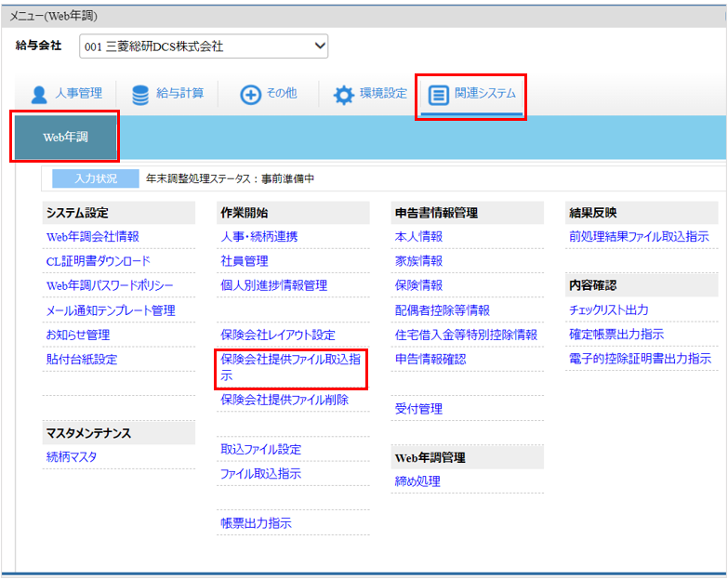Open 住宅借入金等特別控除情報 link
The image size is (728, 579).
pos(466,335)
